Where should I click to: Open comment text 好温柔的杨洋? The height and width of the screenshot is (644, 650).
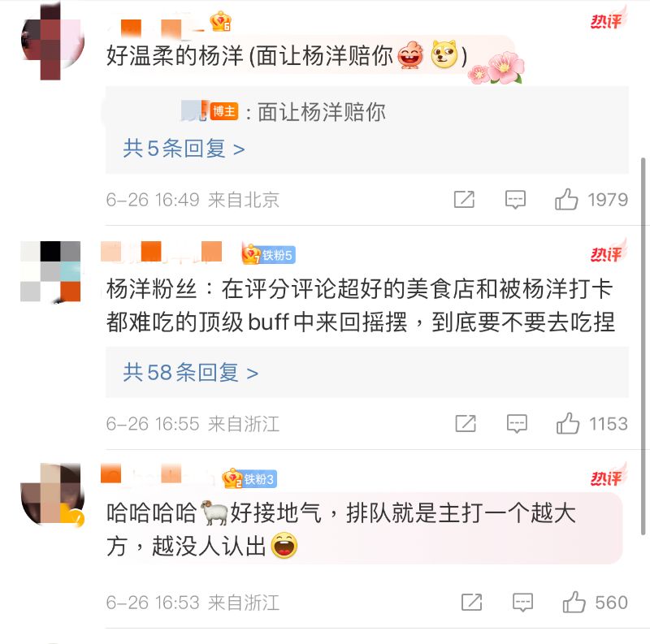point(175,55)
